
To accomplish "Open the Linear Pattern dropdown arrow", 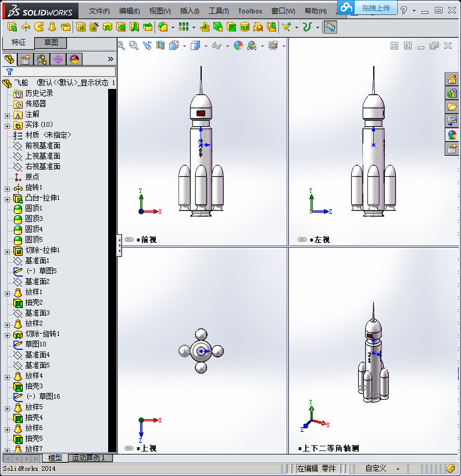I will (194, 28).
